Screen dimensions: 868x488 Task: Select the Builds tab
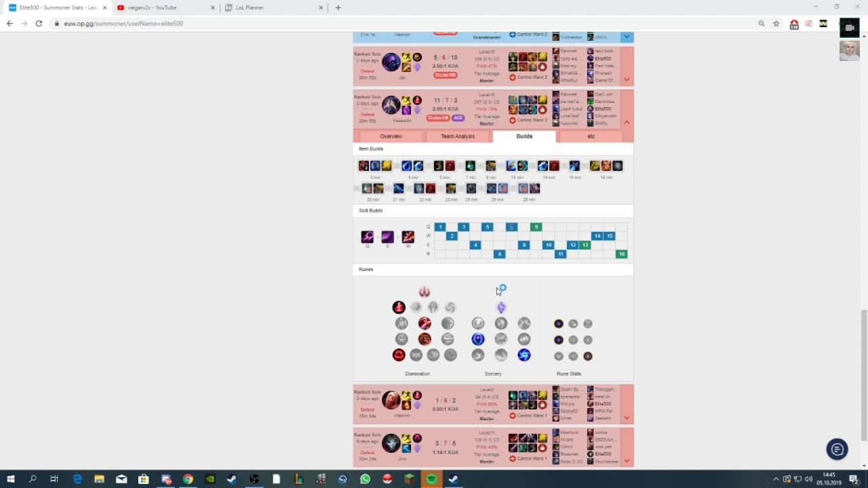524,136
